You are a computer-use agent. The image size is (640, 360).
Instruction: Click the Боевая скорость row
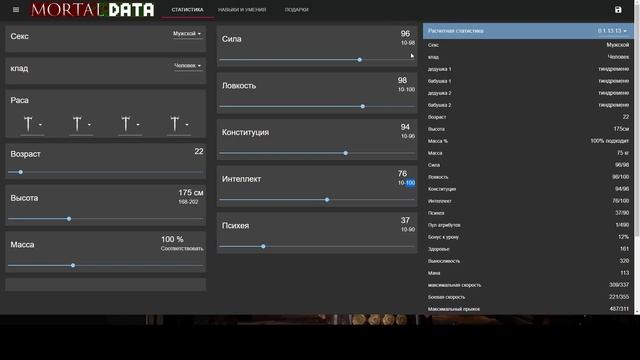(x=528, y=297)
